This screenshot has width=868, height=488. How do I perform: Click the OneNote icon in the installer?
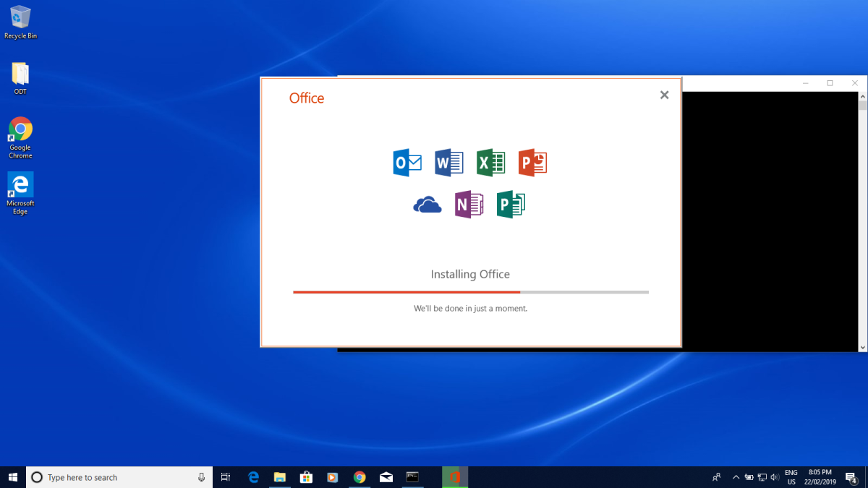point(469,204)
